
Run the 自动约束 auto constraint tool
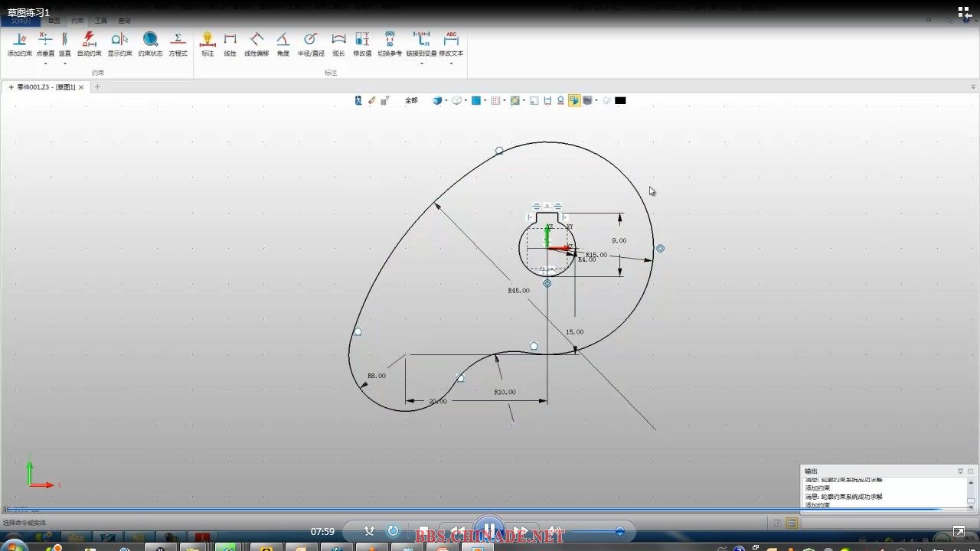[89, 44]
